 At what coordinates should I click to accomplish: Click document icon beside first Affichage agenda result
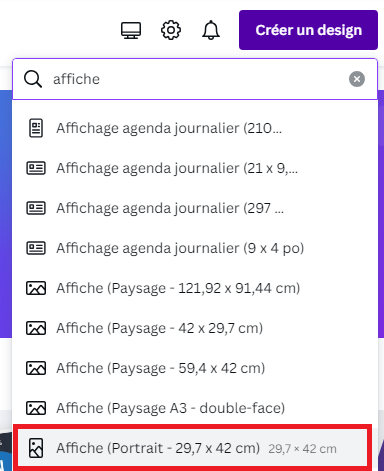click(x=36, y=128)
